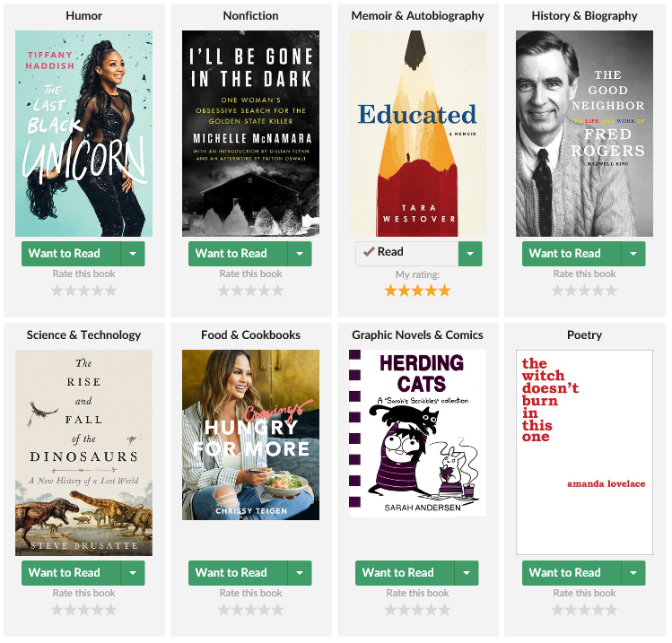Rate The Last Black Unicorn five stars
Screen dimensions: 672x643
click(x=111, y=291)
